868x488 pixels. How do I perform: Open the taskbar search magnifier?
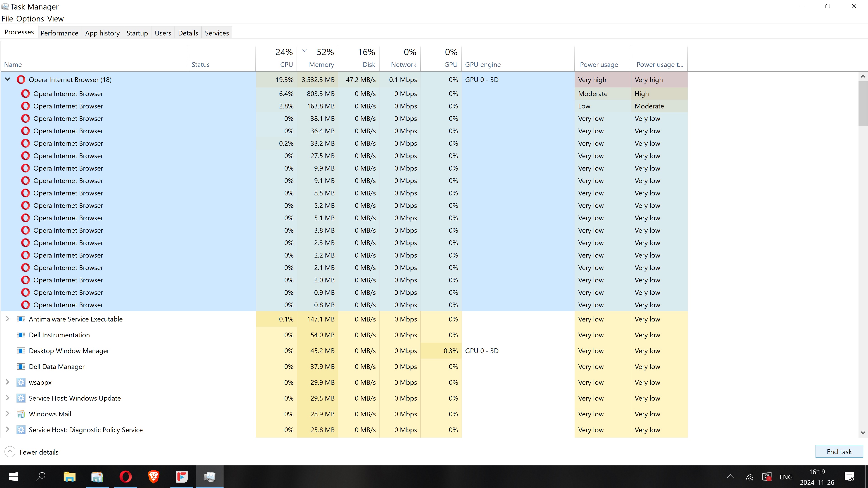tap(41, 476)
